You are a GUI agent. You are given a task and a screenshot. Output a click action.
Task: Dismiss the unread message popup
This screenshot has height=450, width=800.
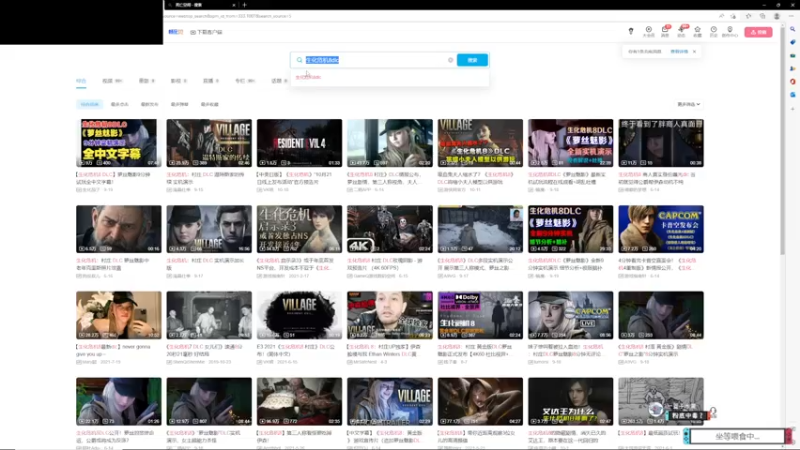[x=694, y=52]
